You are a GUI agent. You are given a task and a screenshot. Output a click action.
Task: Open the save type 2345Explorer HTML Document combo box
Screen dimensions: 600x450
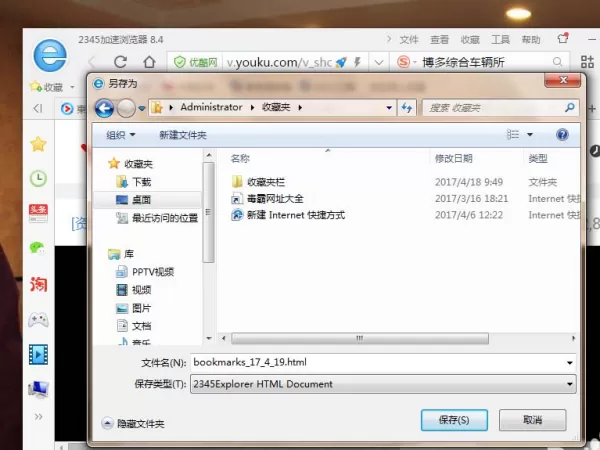383,384
